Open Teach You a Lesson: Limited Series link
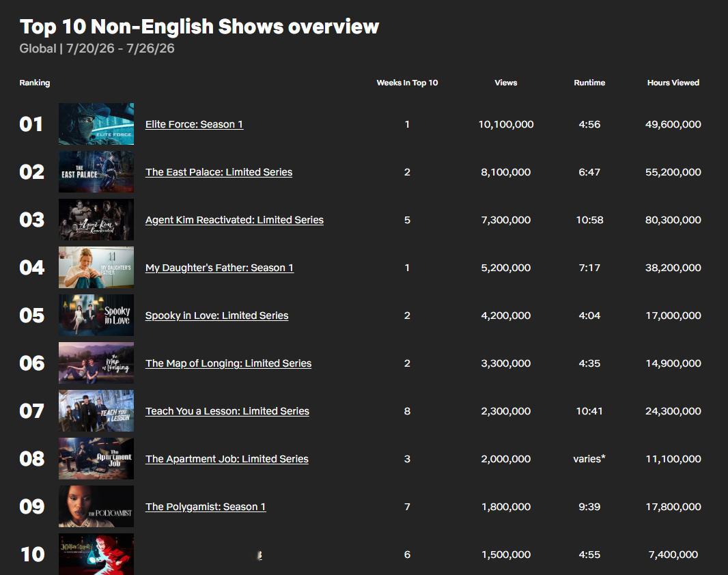The width and height of the screenshot is (728, 575). pos(227,411)
